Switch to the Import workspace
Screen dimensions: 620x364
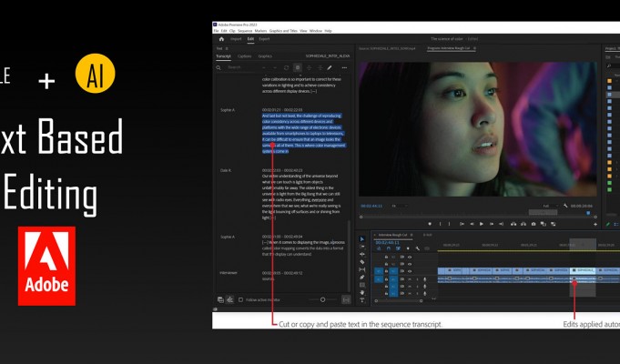[x=236, y=39]
